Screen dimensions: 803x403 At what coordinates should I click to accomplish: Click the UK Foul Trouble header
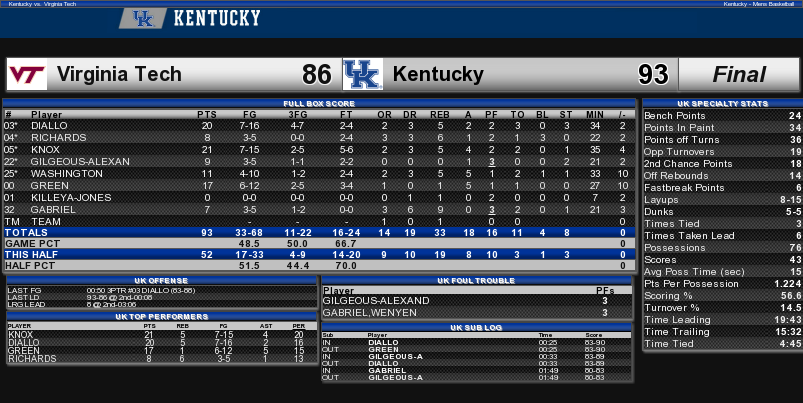(x=476, y=281)
